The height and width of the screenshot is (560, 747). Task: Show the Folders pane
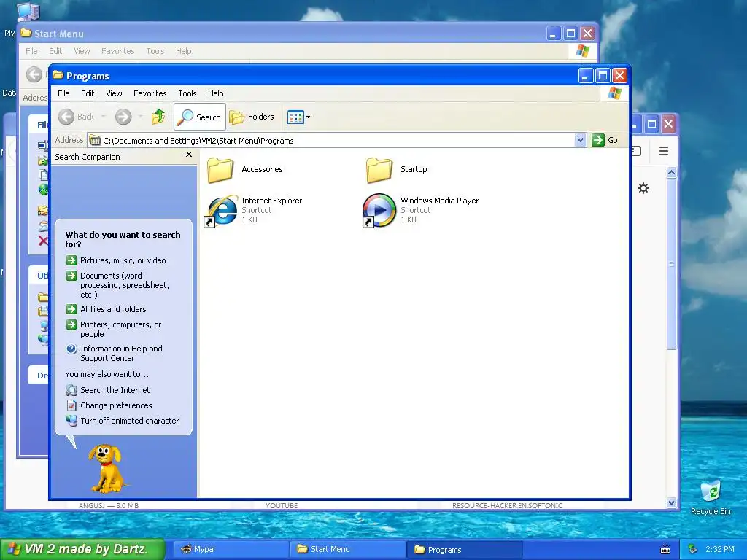(x=252, y=117)
